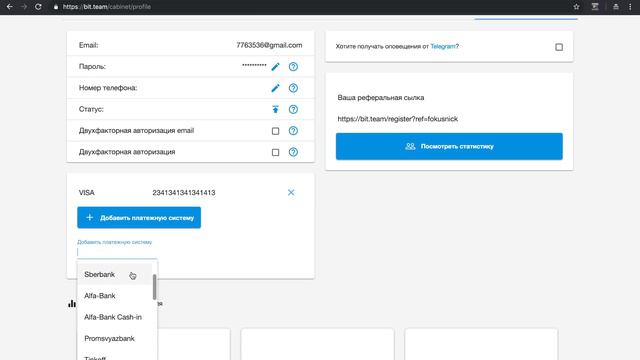Open help icon in the Номер телефона row
This screenshot has width=640, height=360.
[x=293, y=88]
